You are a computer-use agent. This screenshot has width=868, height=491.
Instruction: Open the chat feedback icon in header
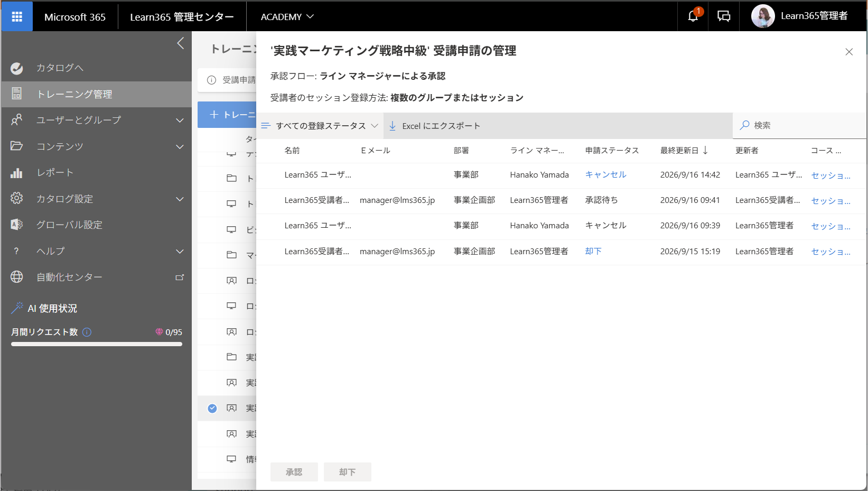click(x=724, y=16)
